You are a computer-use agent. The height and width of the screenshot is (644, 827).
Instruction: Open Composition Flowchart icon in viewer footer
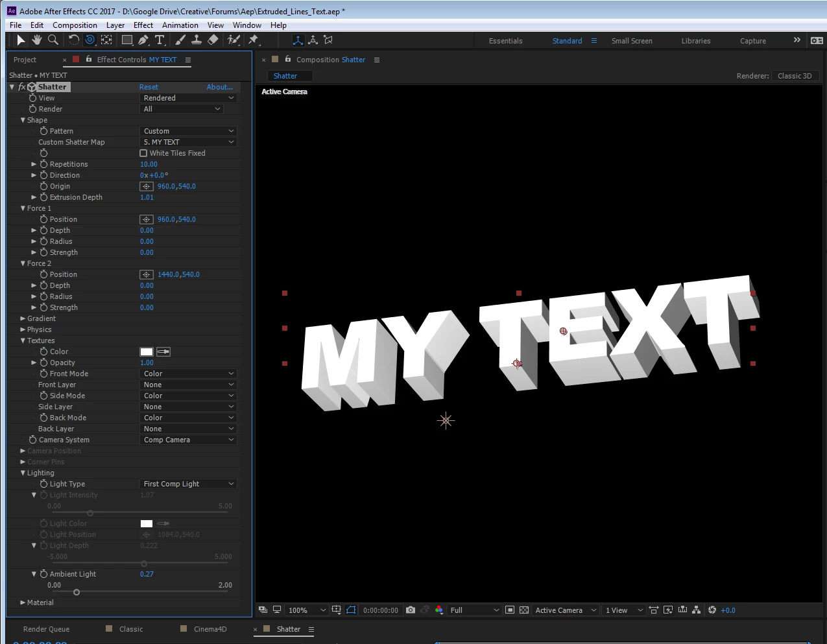pos(697,610)
